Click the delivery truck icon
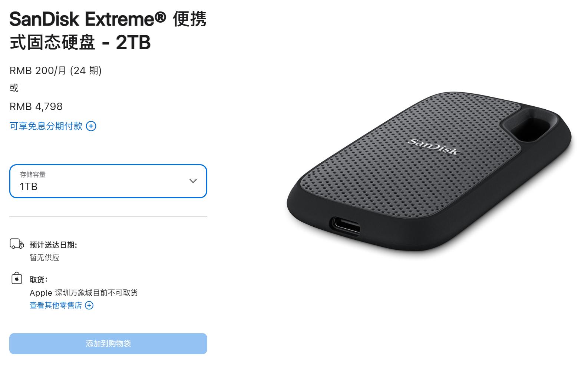 click(17, 244)
